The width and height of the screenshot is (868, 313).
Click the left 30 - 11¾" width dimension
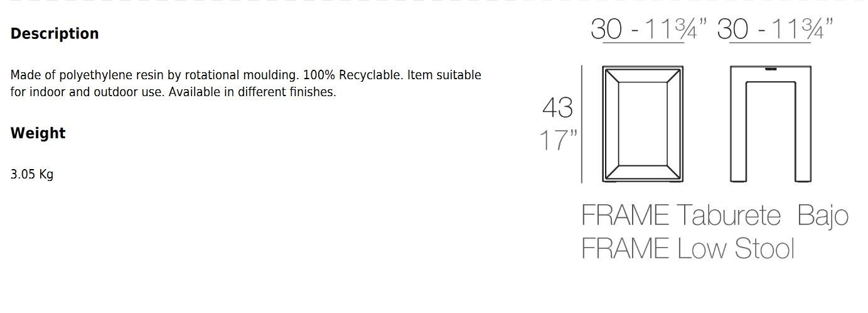tap(649, 30)
